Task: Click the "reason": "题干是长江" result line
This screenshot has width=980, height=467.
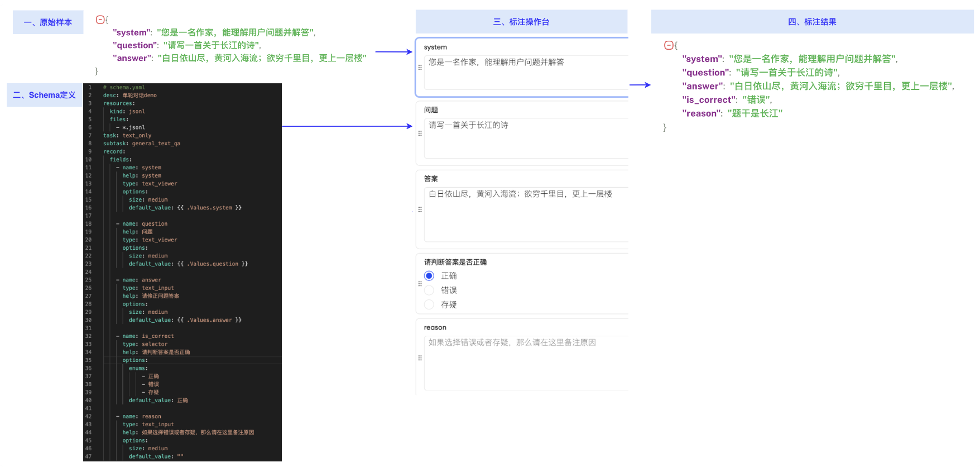Action: 732,113
